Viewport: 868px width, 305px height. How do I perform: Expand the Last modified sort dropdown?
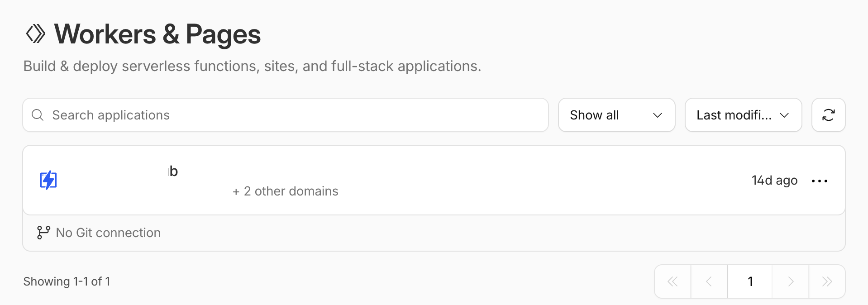743,115
